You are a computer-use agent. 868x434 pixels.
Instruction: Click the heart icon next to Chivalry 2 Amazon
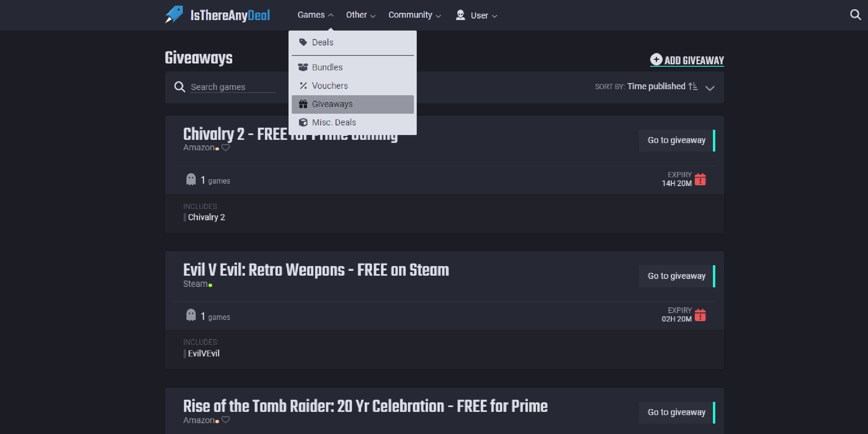[x=226, y=147]
